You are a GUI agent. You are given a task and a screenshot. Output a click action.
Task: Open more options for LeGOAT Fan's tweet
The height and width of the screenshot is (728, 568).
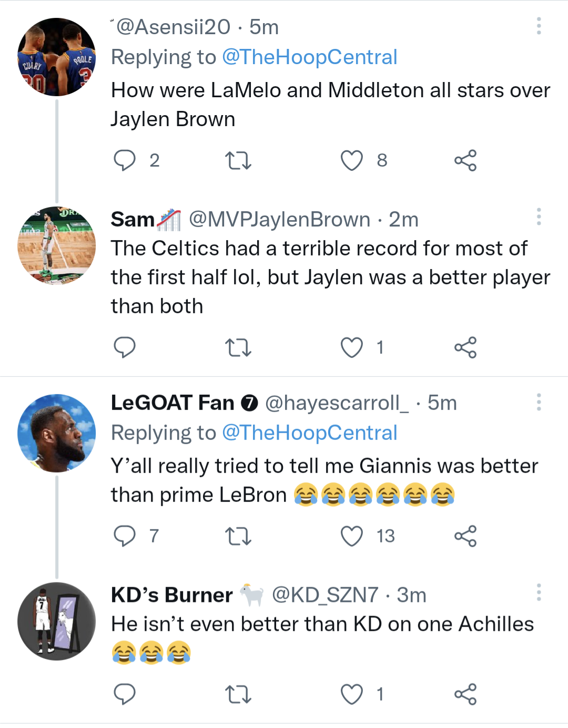click(539, 402)
